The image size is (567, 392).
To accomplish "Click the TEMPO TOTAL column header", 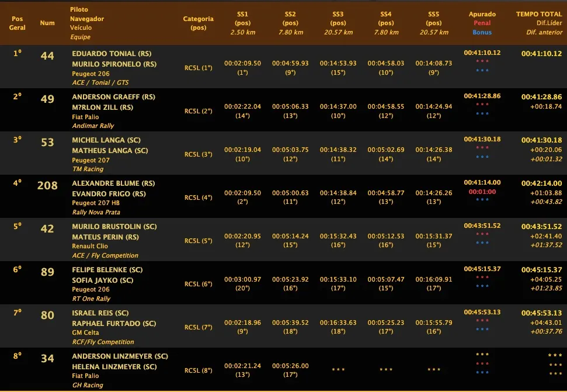I will [x=539, y=14].
